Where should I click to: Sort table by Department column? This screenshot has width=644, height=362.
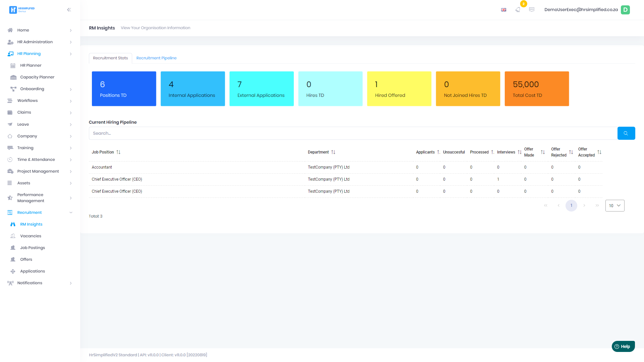click(x=333, y=152)
